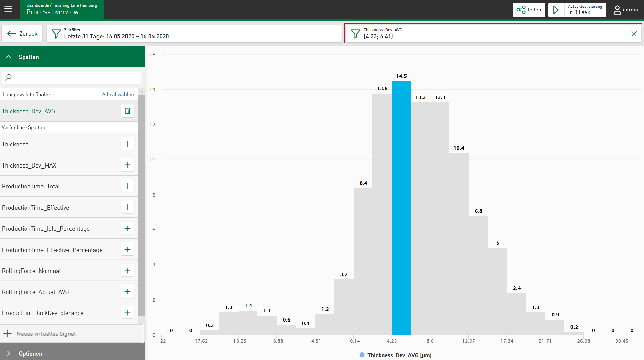
Task: Select the highlighted blue 14.5 histogram bar
Action: (401, 208)
